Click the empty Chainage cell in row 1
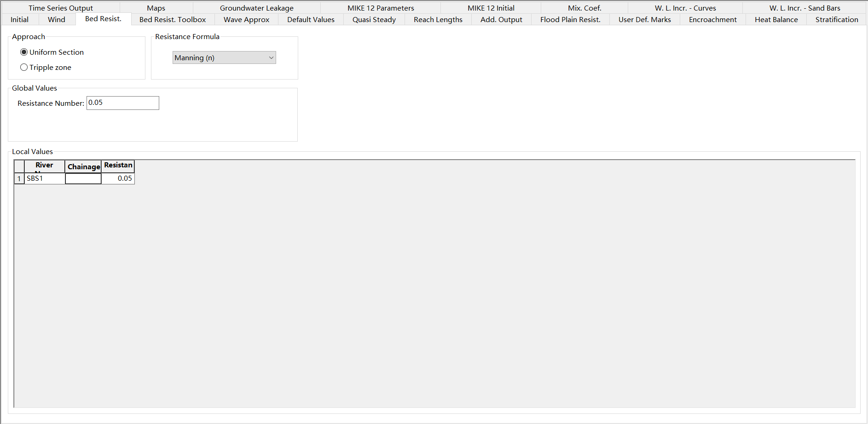 83,179
